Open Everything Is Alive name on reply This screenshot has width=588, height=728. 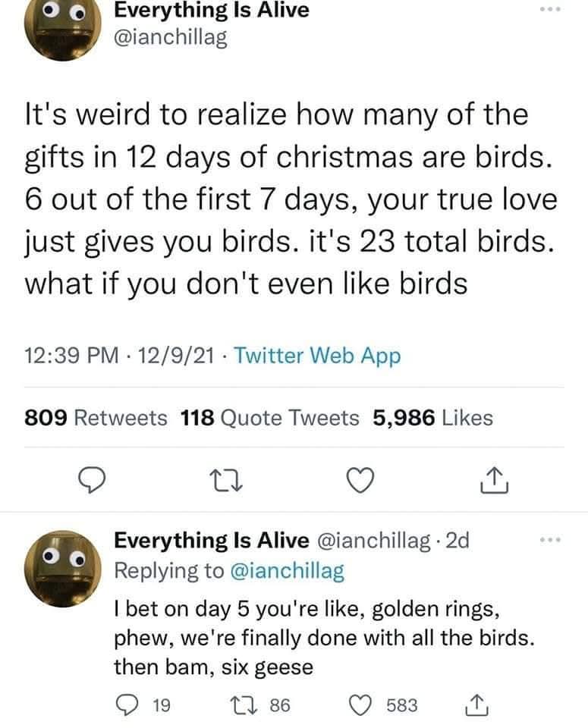click(211, 541)
